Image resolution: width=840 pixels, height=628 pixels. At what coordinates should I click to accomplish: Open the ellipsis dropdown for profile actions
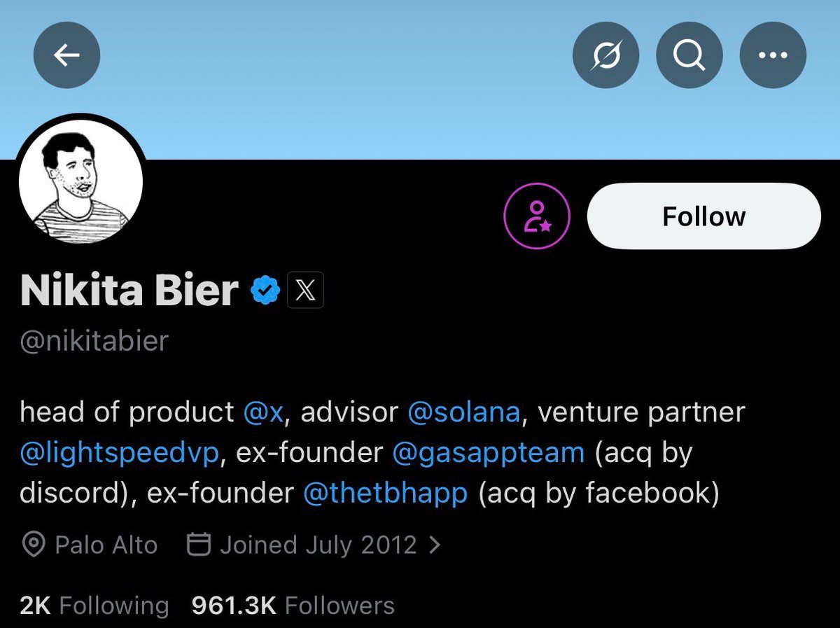tap(773, 55)
